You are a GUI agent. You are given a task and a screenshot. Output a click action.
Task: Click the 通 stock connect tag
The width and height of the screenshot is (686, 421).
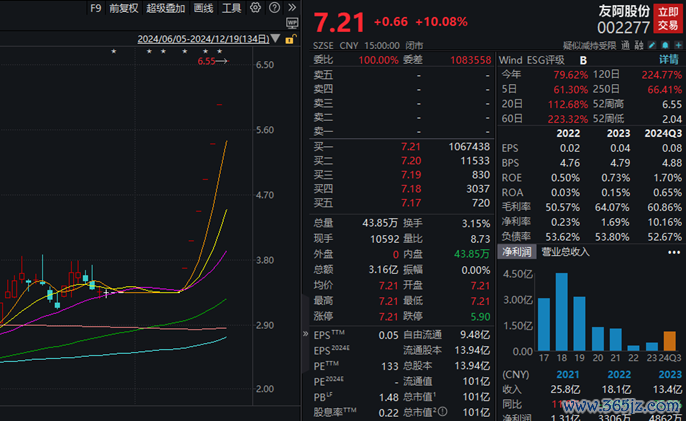pyautogui.click(x=625, y=46)
